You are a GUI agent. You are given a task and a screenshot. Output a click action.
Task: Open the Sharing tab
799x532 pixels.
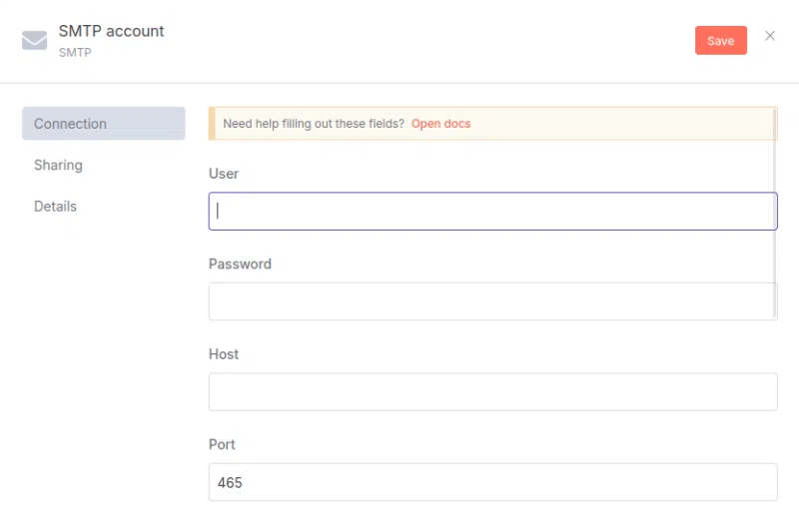[x=58, y=165]
